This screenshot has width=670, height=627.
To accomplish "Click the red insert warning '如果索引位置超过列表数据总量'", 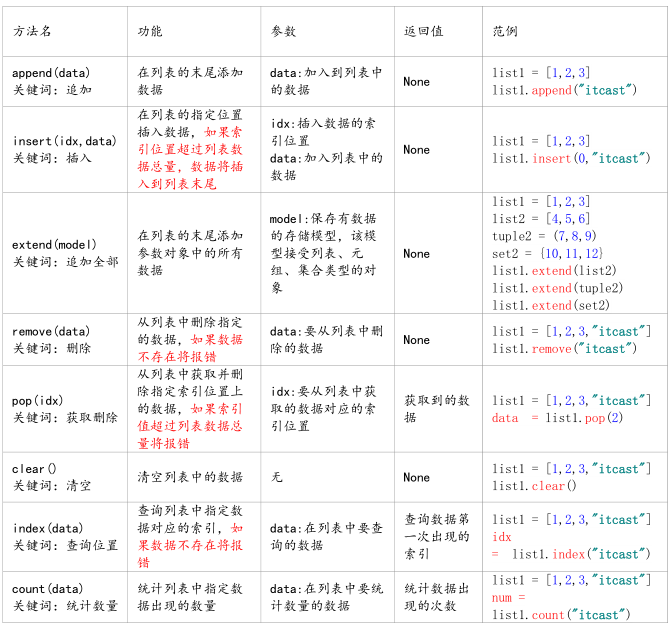I will (190, 149).
